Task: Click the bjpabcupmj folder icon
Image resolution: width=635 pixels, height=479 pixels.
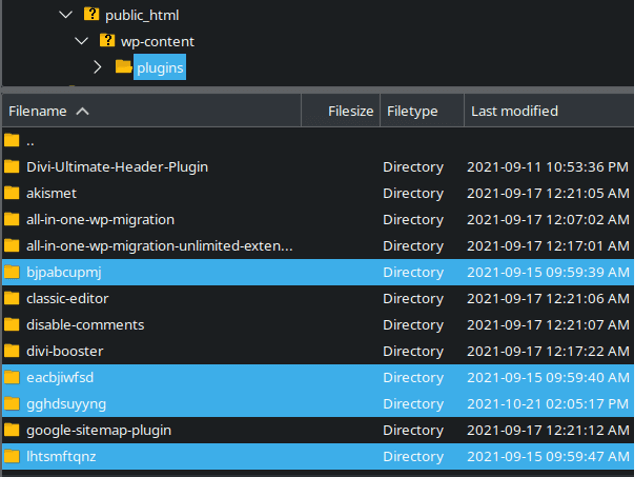Action: (12, 272)
